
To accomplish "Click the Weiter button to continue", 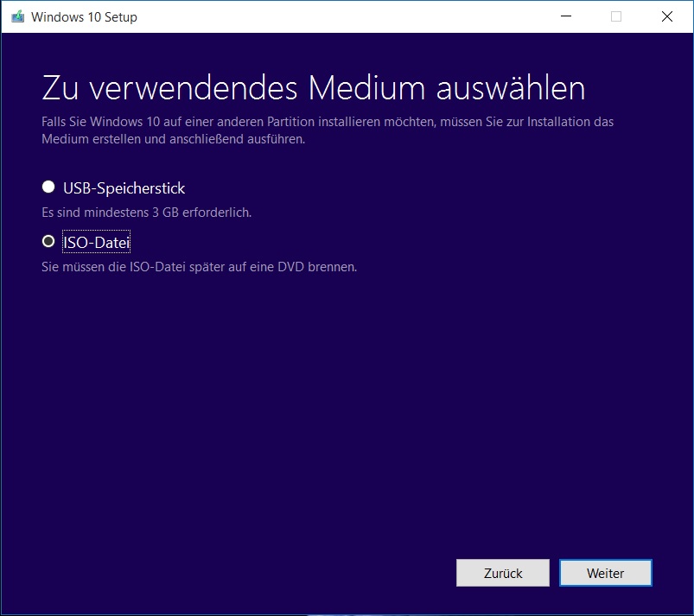I will point(606,573).
